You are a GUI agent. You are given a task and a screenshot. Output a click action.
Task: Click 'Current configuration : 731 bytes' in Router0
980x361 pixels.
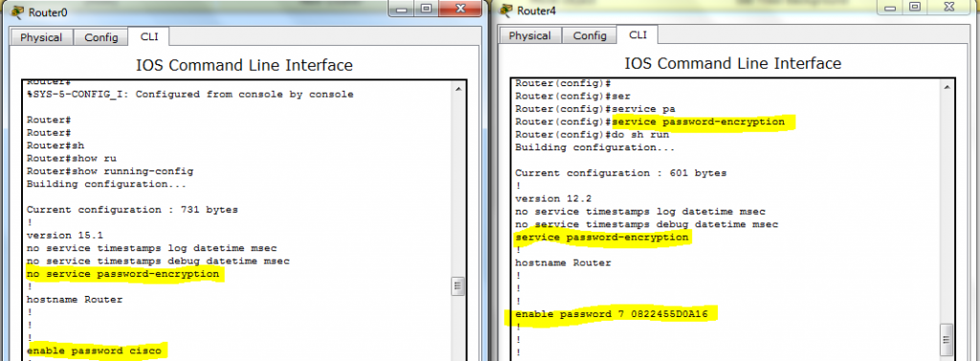[132, 210]
